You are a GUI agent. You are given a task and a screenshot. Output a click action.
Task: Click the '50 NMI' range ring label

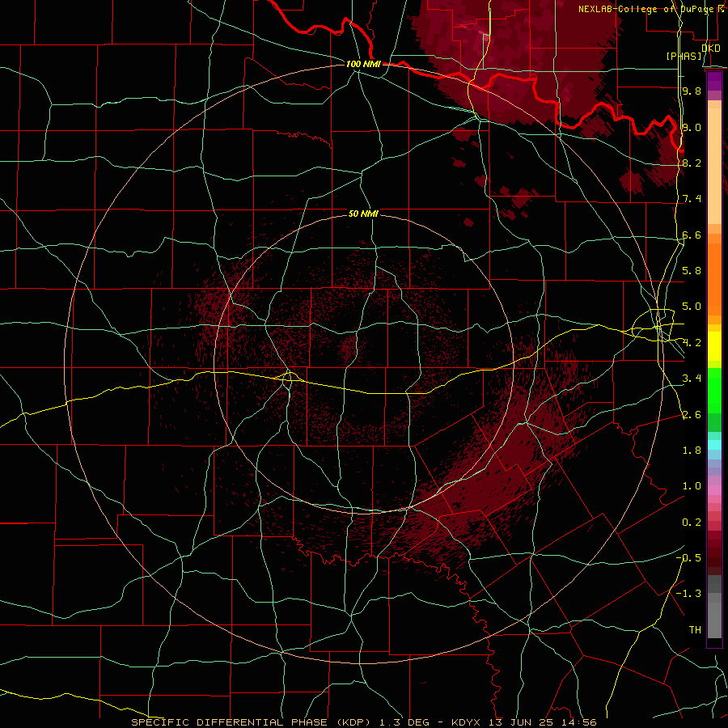pos(363,214)
